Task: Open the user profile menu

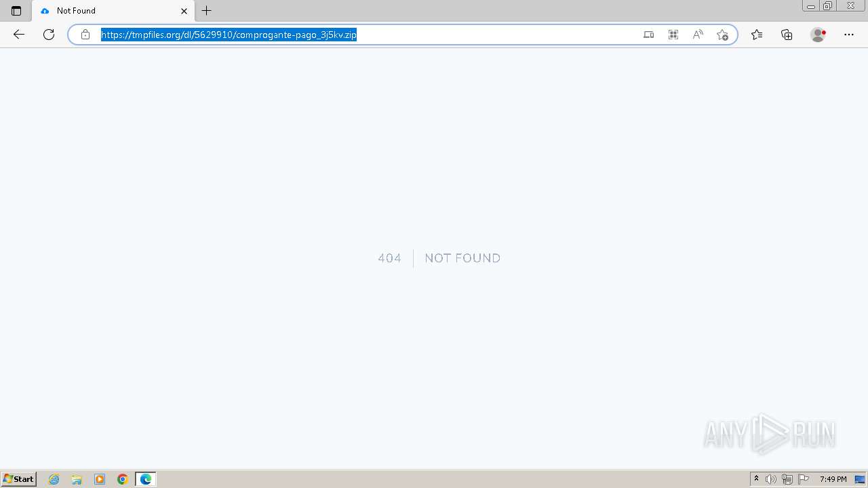Action: (818, 35)
